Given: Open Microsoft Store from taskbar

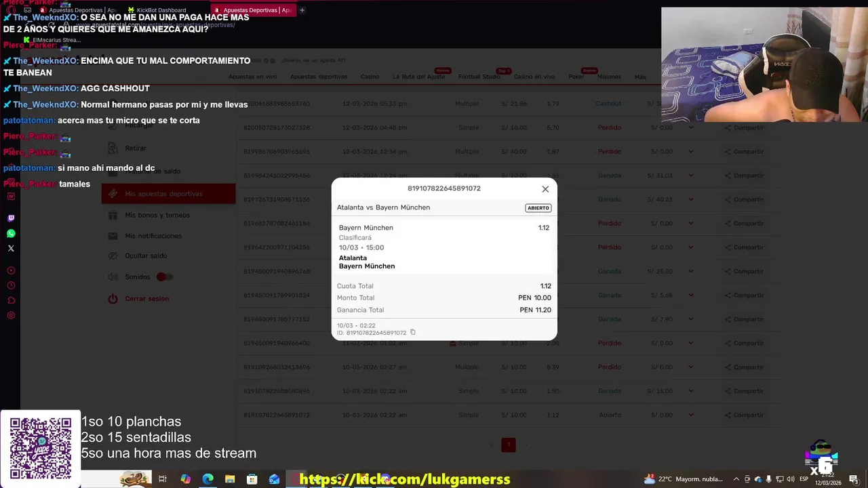Looking at the screenshot, I should (x=252, y=479).
